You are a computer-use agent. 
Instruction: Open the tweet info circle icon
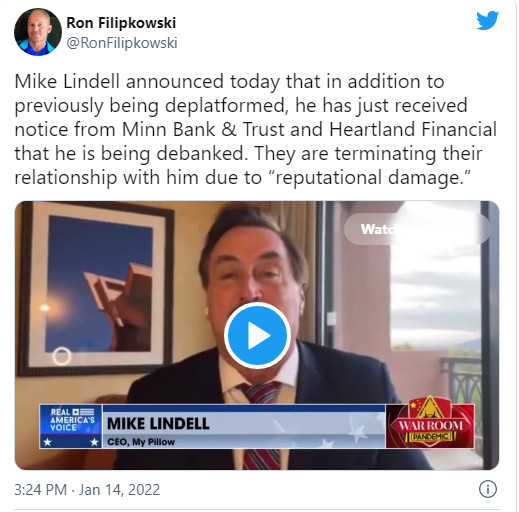[488, 489]
